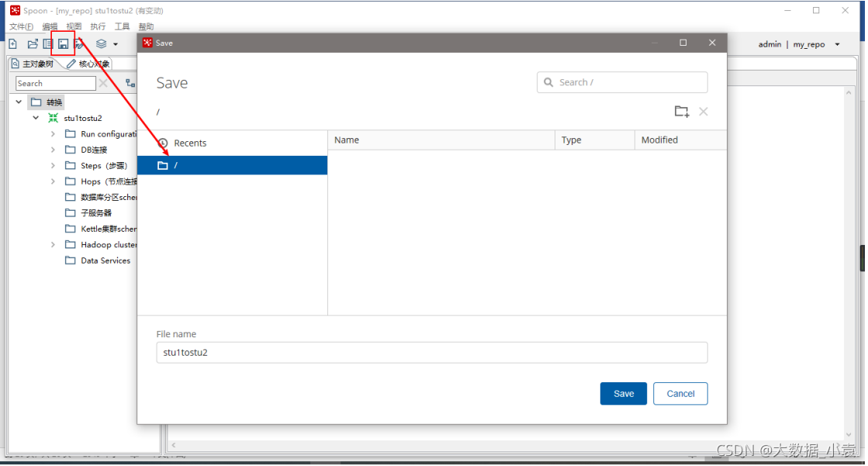Click the Spoon app logo in title bar
This screenshot has width=868, height=466.
pyautogui.click(x=15, y=10)
